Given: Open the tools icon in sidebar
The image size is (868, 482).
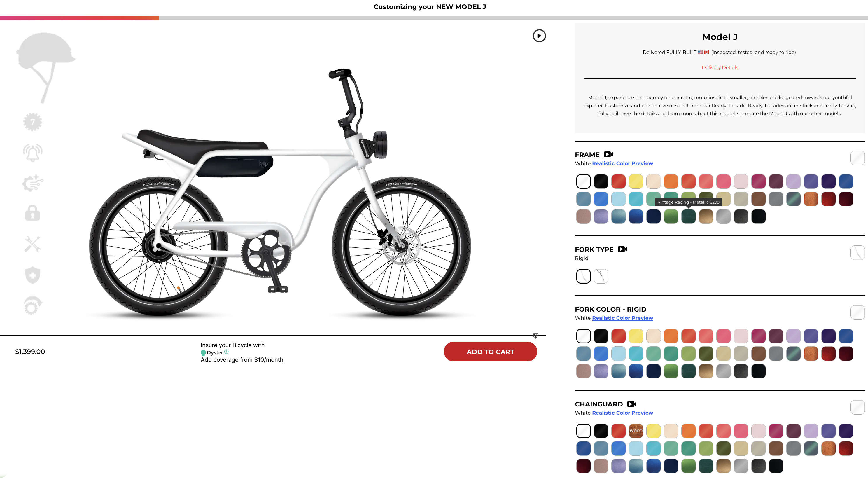Looking at the screenshot, I should [x=33, y=244].
